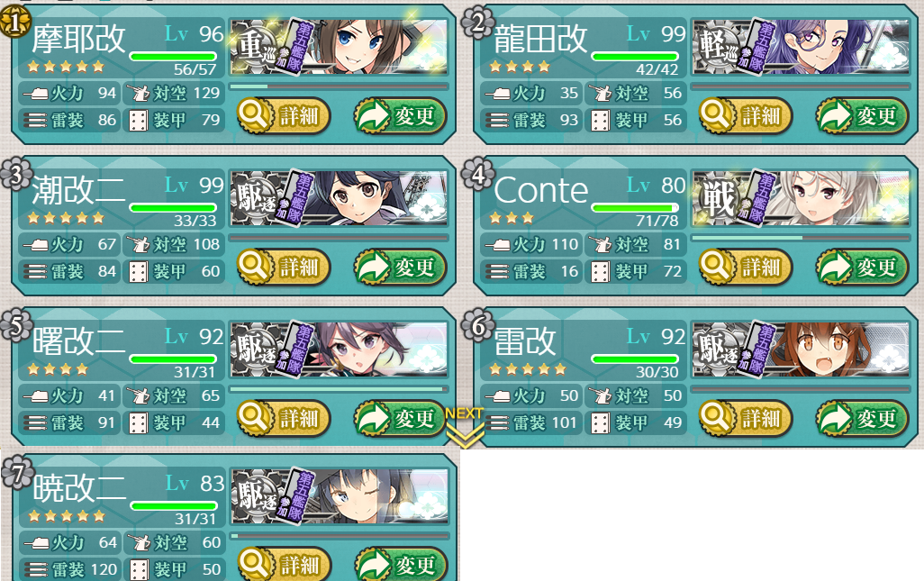Viewport: 924px width, 581px height.
Task: Change the 潮改二 ship slot
Action: (x=400, y=267)
